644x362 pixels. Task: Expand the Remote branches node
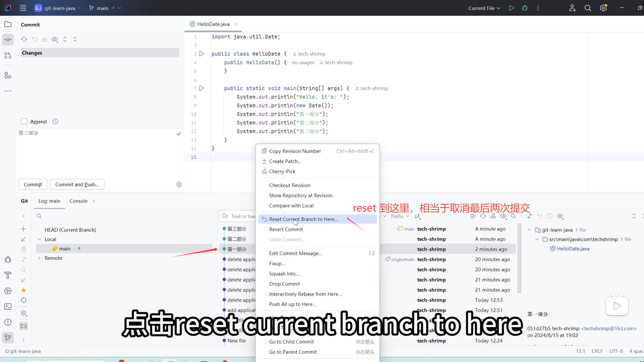pos(39,258)
